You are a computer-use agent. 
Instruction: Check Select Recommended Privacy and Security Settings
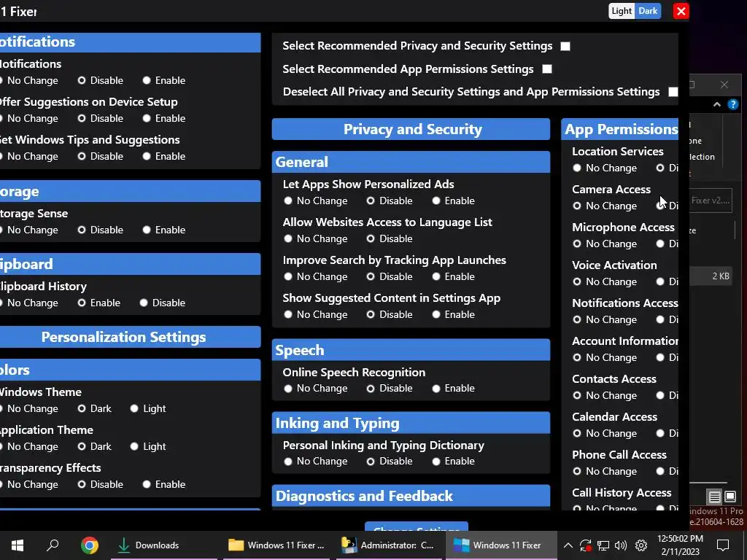(x=565, y=46)
